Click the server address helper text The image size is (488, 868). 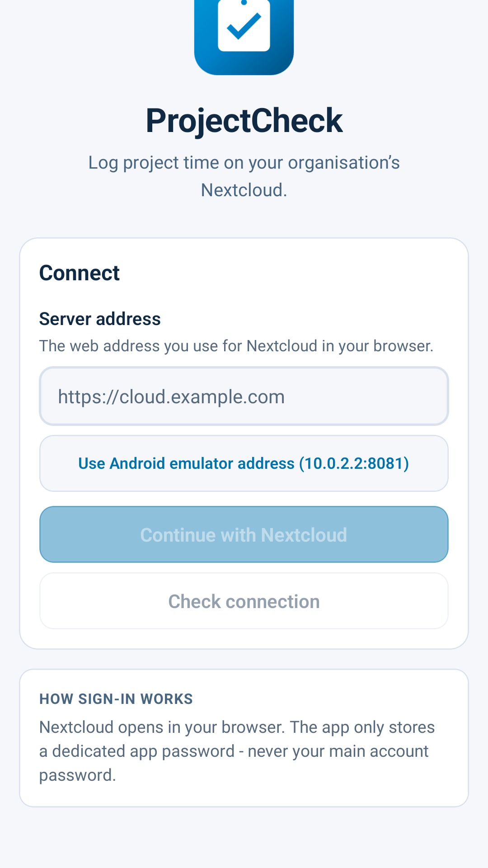pos(236,346)
